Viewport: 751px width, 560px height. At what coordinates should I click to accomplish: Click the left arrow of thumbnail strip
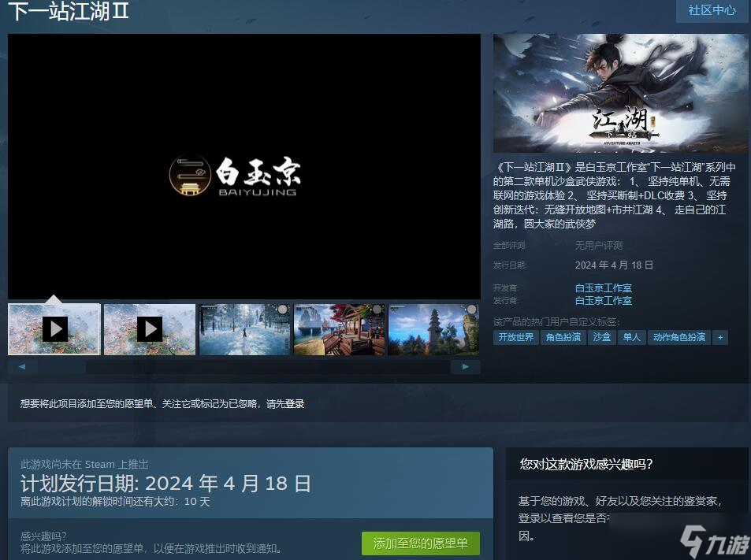[22, 366]
